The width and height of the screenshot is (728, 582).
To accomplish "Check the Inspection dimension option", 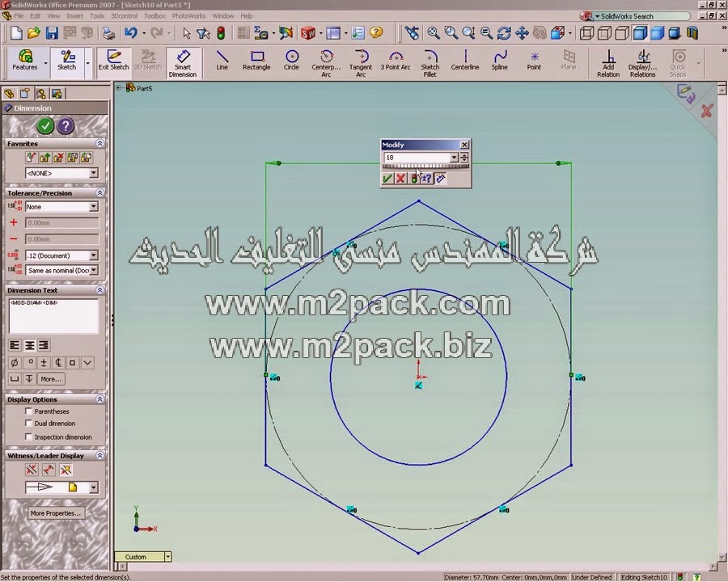I will 29,436.
